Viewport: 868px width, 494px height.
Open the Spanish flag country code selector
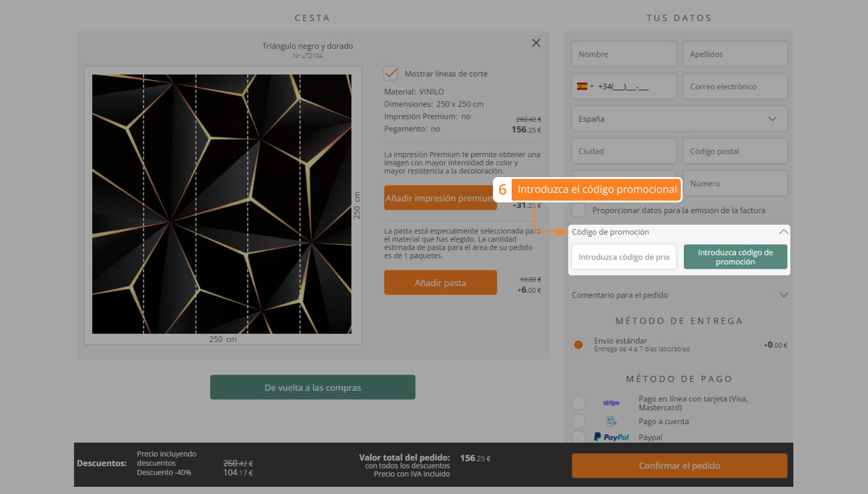click(x=585, y=86)
